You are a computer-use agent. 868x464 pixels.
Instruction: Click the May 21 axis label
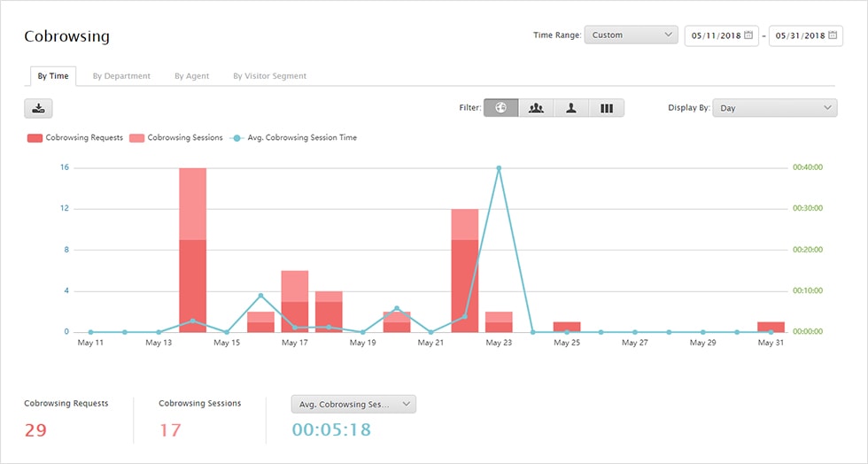pyautogui.click(x=430, y=343)
